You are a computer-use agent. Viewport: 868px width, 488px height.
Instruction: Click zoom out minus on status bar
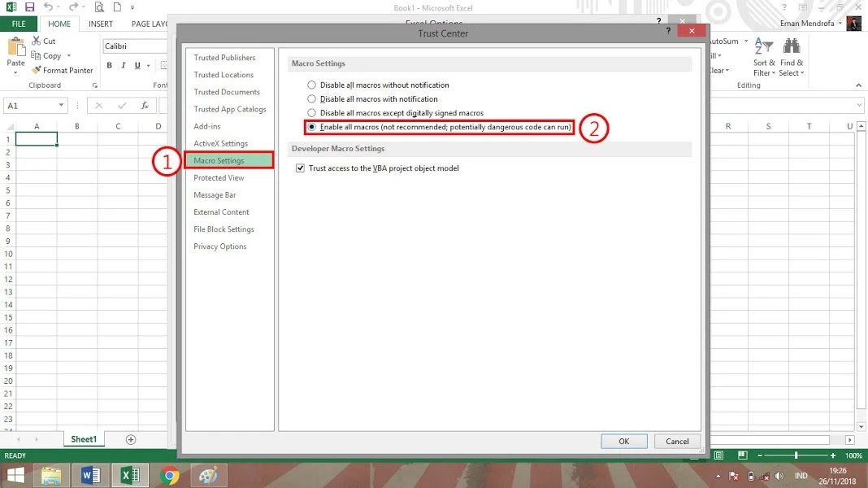[760, 455]
